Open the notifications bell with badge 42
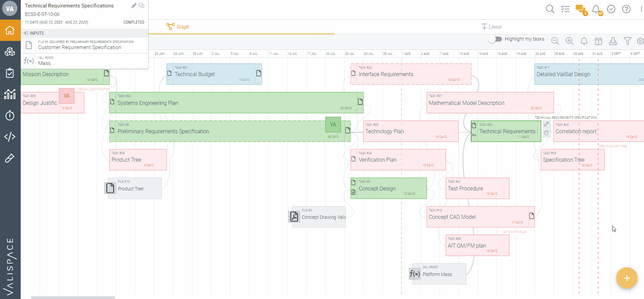 (x=596, y=9)
